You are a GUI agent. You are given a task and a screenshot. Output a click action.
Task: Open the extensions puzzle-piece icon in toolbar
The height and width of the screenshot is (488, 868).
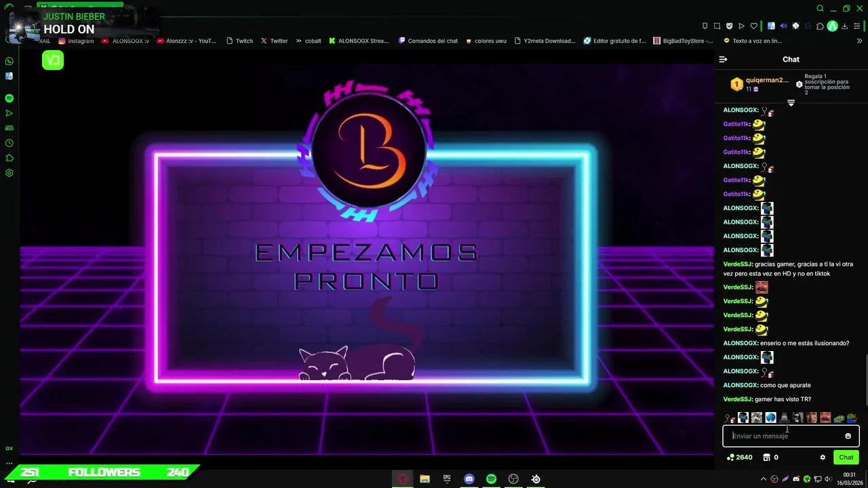pyautogui.click(x=820, y=26)
